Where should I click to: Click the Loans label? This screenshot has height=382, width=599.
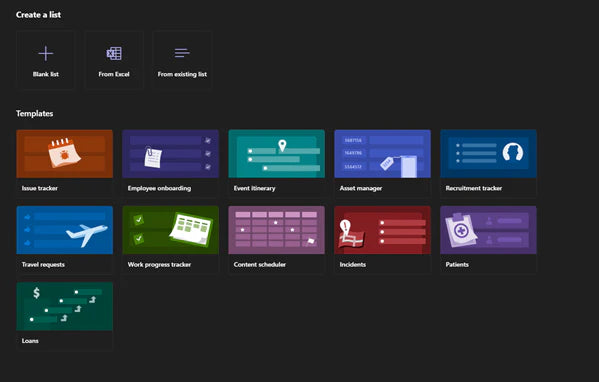(30, 341)
